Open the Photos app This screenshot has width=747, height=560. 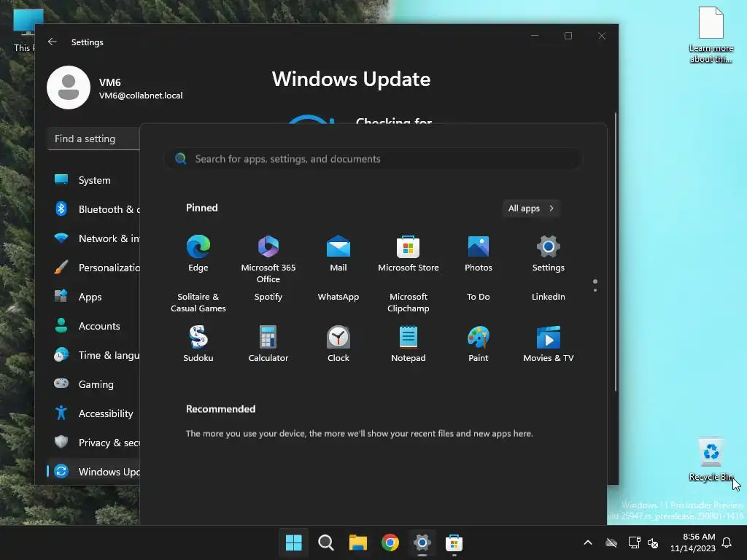tap(479, 253)
